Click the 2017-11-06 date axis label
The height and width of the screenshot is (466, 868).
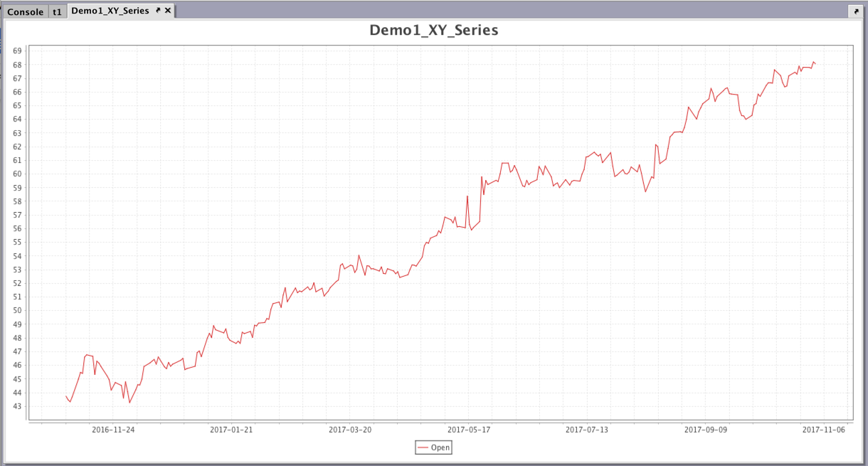(x=824, y=430)
